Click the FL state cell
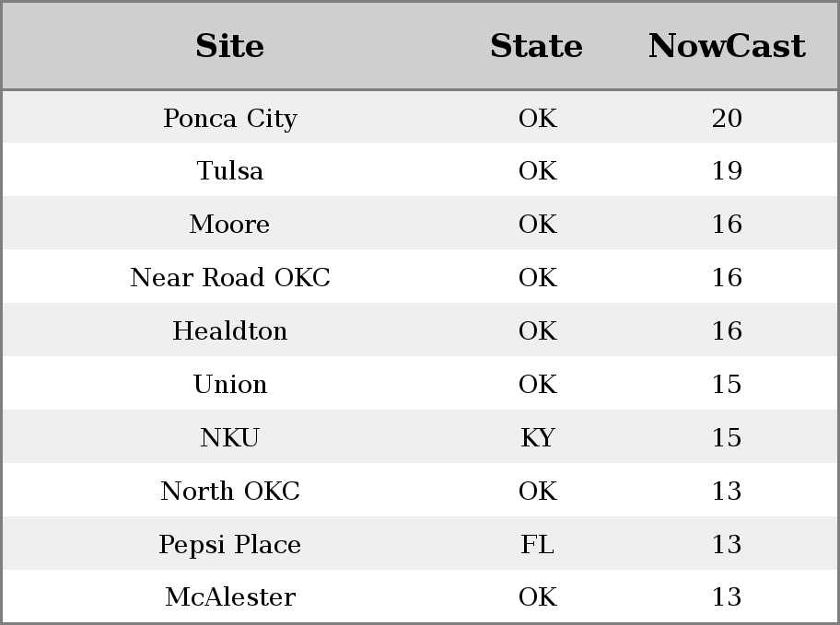The height and width of the screenshot is (625, 840). [x=537, y=544]
